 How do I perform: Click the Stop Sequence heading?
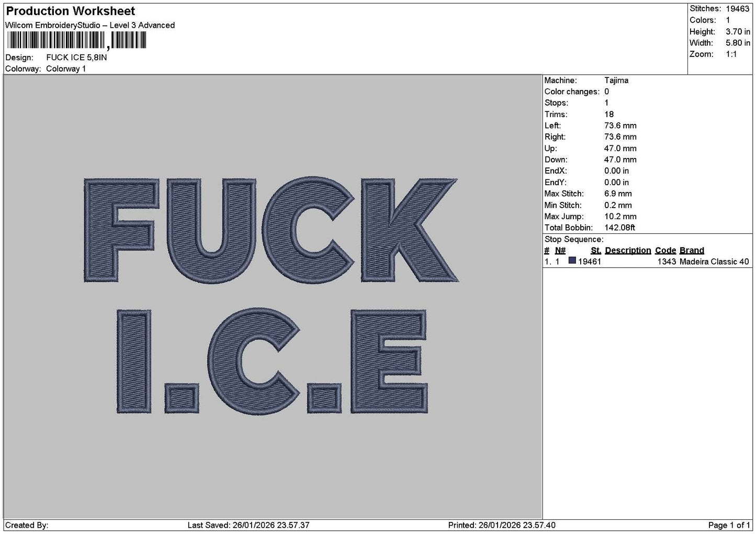click(574, 240)
